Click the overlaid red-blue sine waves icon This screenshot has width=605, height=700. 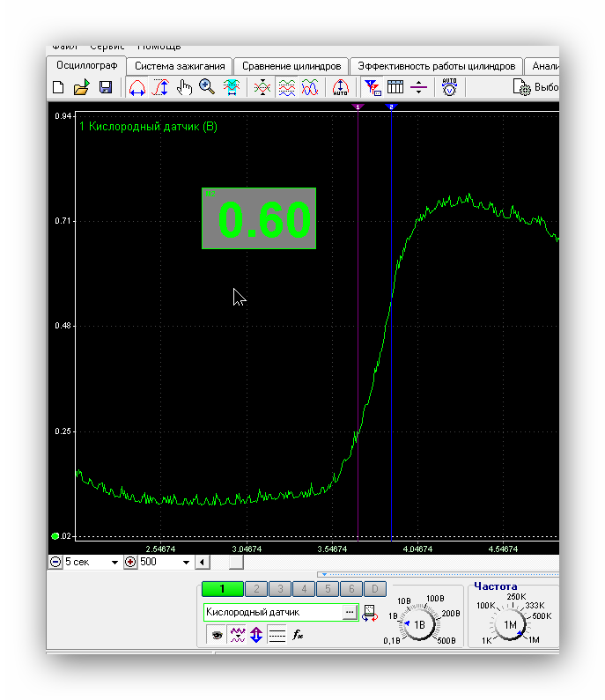coord(310,87)
